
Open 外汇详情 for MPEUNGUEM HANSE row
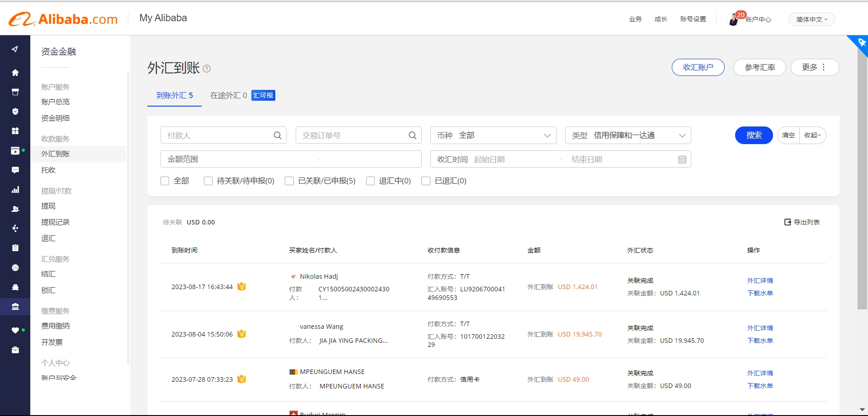(x=760, y=373)
